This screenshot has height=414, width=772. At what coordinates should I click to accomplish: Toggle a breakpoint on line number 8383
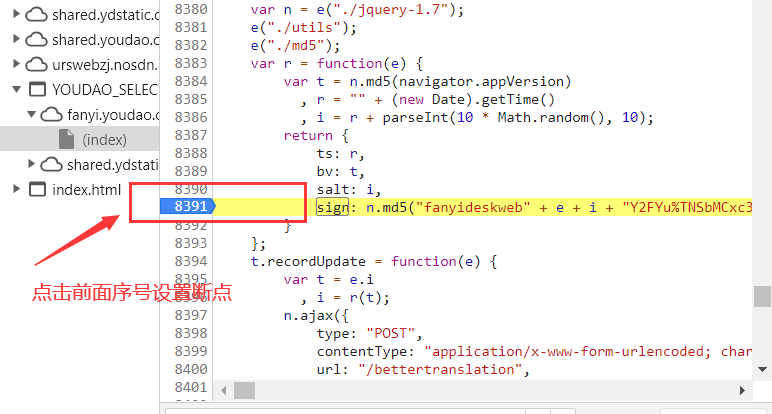(189, 63)
